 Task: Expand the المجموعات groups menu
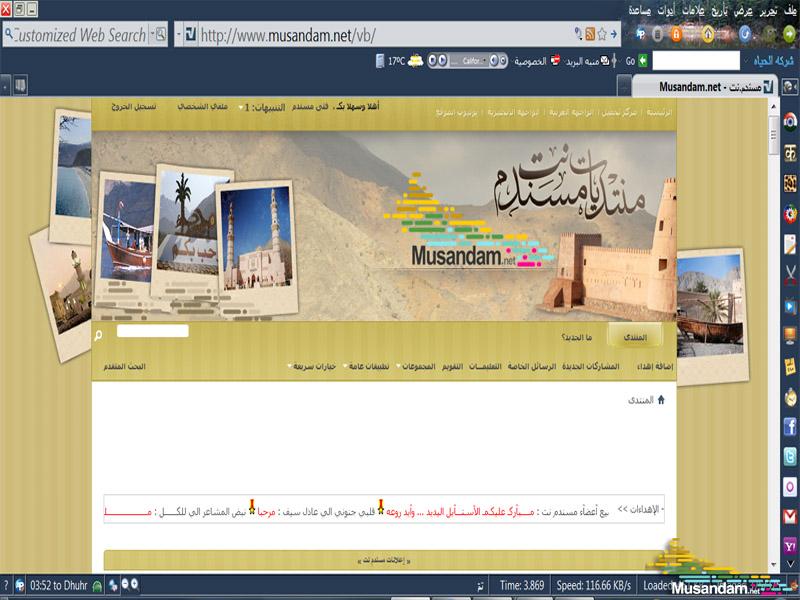pyautogui.click(x=399, y=366)
